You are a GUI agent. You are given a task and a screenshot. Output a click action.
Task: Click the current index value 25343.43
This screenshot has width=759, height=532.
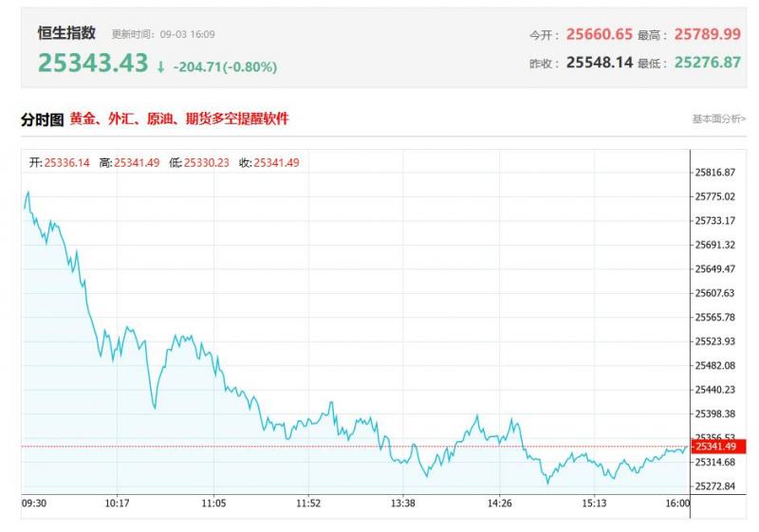click(93, 64)
